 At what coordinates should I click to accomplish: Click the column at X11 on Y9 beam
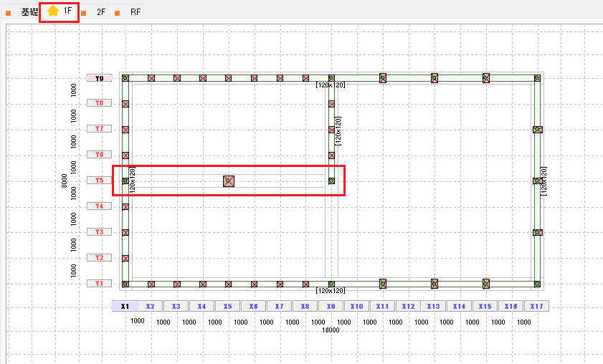point(383,78)
